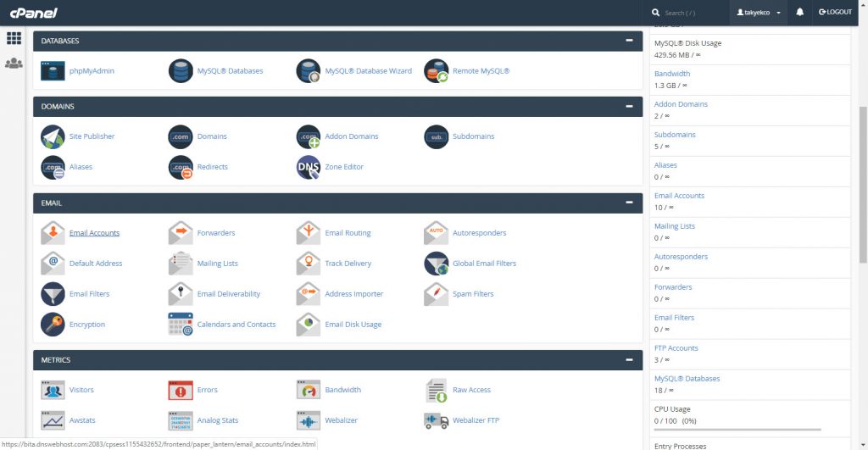
Task: Open the Webalizer FTP truck icon
Action: tap(437, 420)
